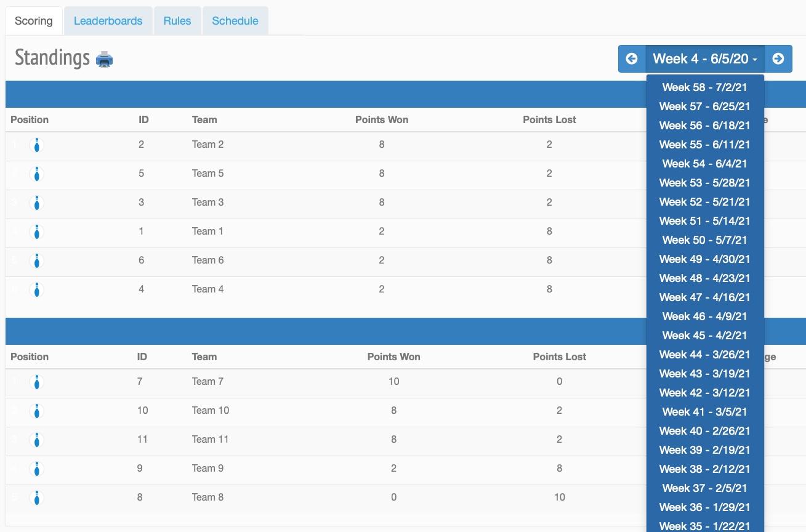Select Week 51 - 5/14/21
Viewport: 806px width, 532px height.
click(x=705, y=221)
